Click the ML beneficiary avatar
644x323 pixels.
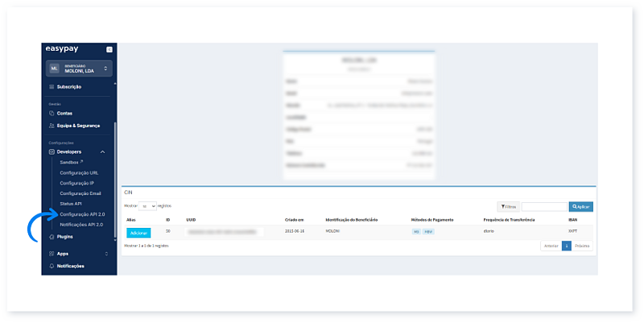tap(54, 68)
